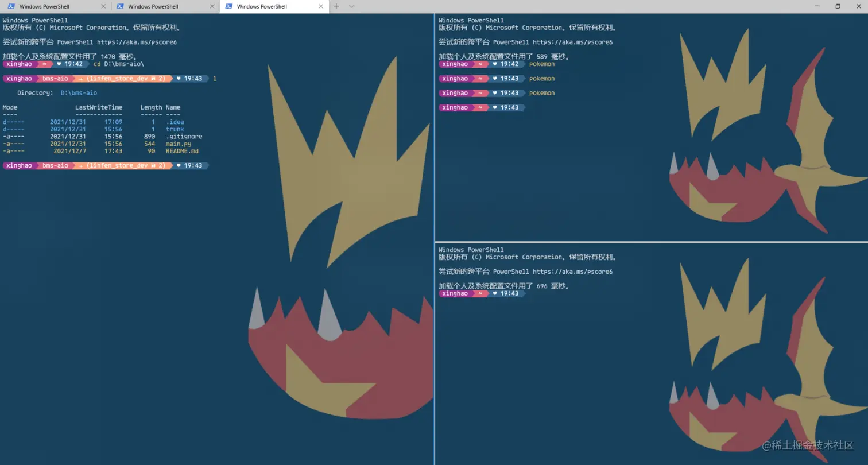The width and height of the screenshot is (868, 465).
Task: Open the new-tab profile dropdown chevron
Action: point(352,6)
